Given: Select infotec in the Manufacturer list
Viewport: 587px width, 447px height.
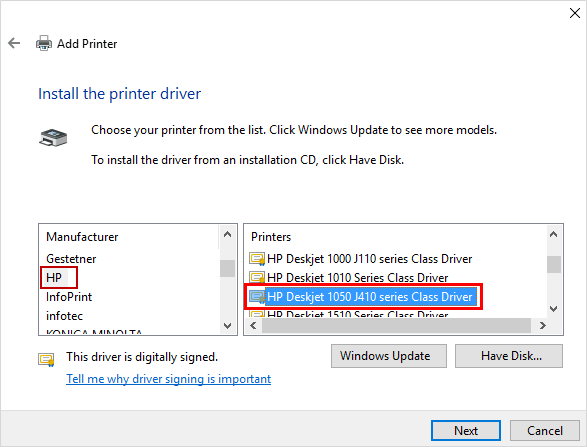Looking at the screenshot, I should (64, 316).
